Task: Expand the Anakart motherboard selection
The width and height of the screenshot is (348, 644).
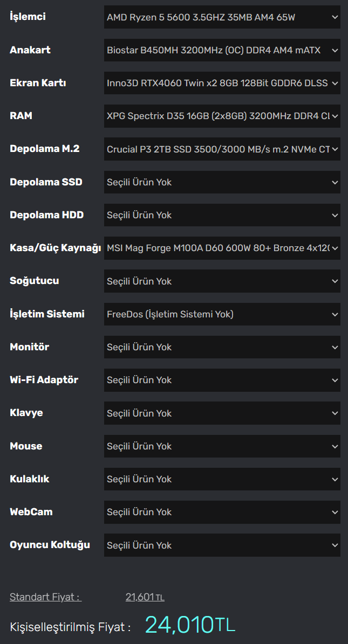Action: (x=222, y=50)
